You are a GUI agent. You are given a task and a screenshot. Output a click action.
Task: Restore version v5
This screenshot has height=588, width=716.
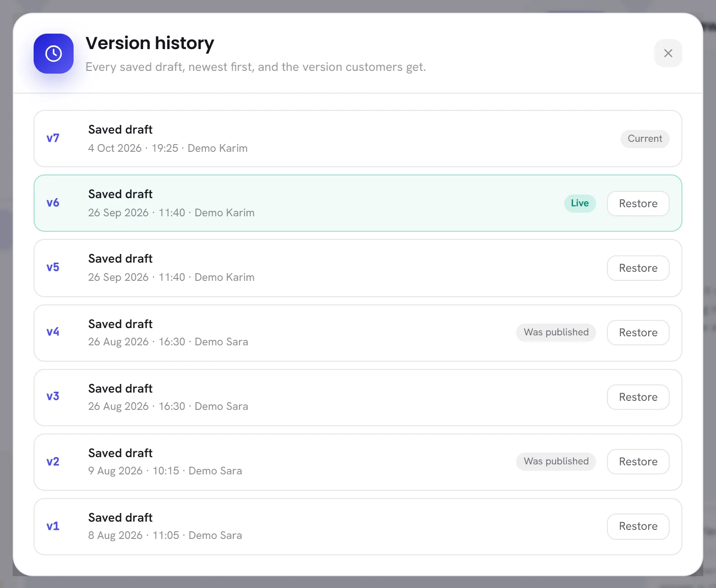(638, 268)
